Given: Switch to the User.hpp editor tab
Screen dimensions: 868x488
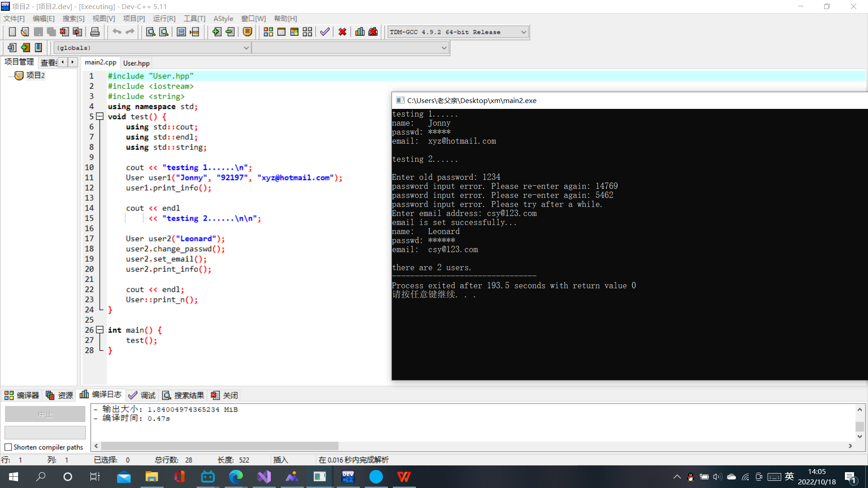Looking at the screenshot, I should pyautogui.click(x=136, y=63).
